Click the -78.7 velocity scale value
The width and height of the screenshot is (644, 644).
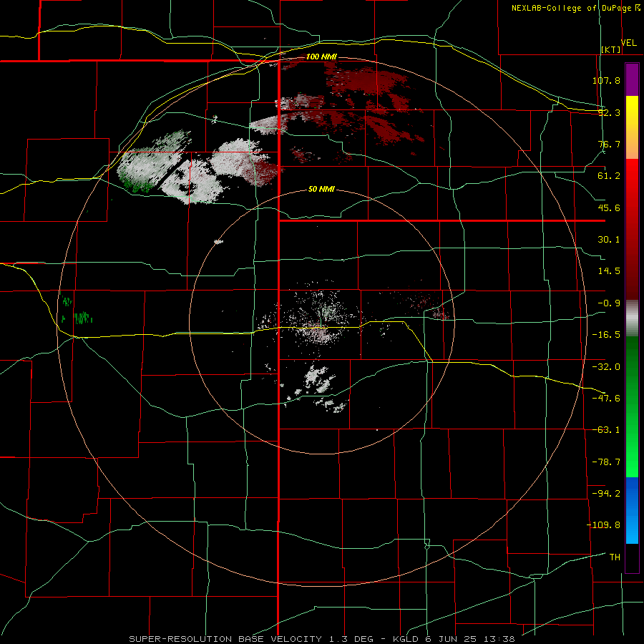pyautogui.click(x=606, y=462)
